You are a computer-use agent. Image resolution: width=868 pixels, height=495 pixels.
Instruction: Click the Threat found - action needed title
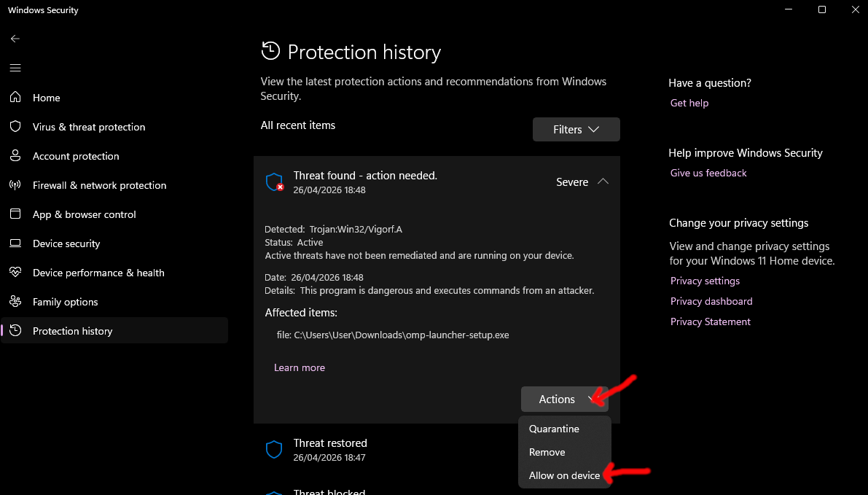coord(365,176)
